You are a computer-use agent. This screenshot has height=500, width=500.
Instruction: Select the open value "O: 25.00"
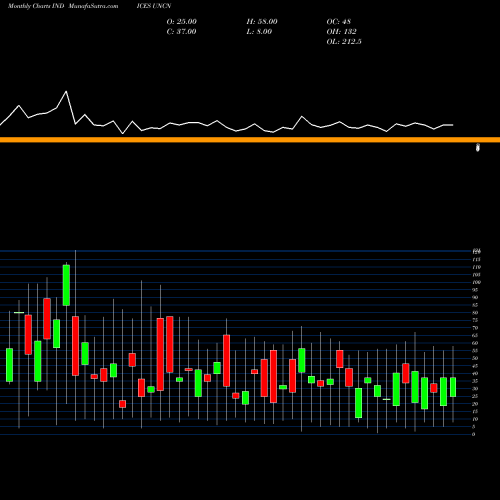182,22
